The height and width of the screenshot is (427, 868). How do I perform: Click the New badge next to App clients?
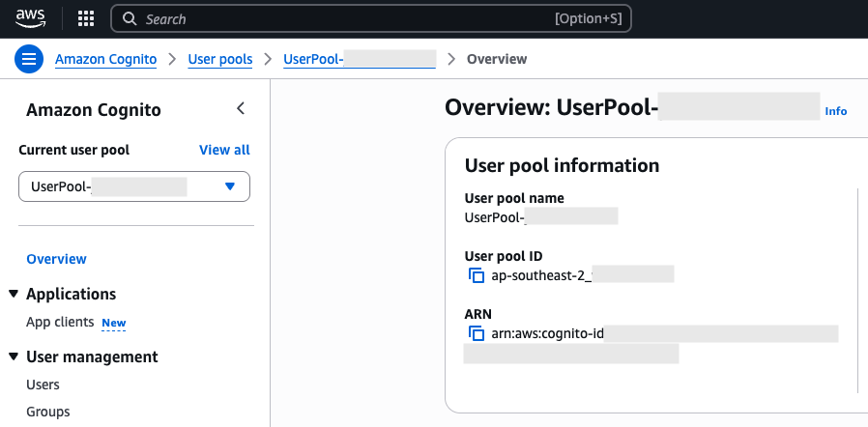click(x=114, y=323)
